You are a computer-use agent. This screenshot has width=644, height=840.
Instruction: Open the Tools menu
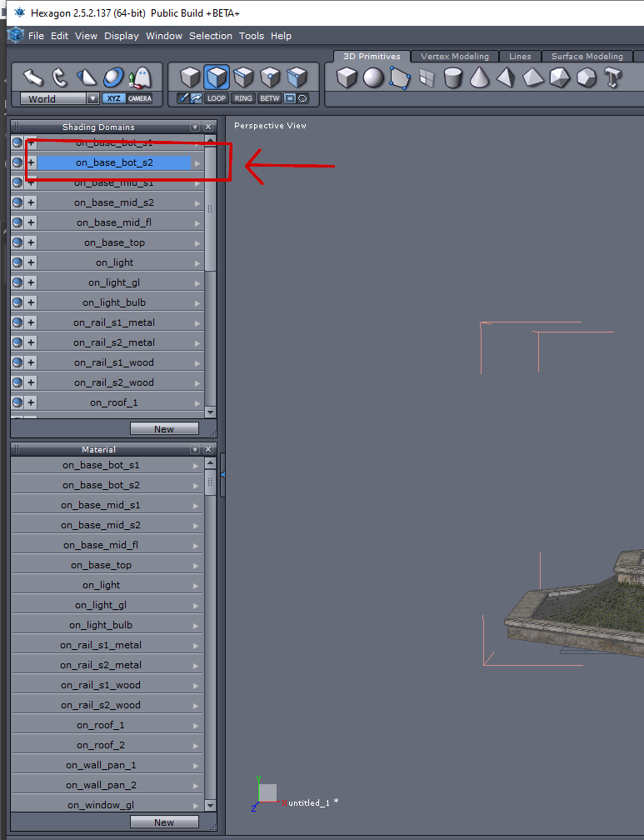pyautogui.click(x=252, y=36)
